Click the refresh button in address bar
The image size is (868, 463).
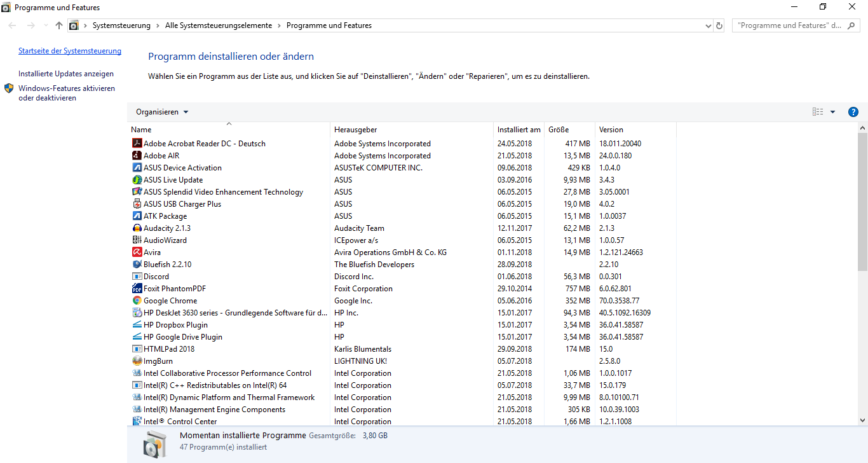pos(719,25)
